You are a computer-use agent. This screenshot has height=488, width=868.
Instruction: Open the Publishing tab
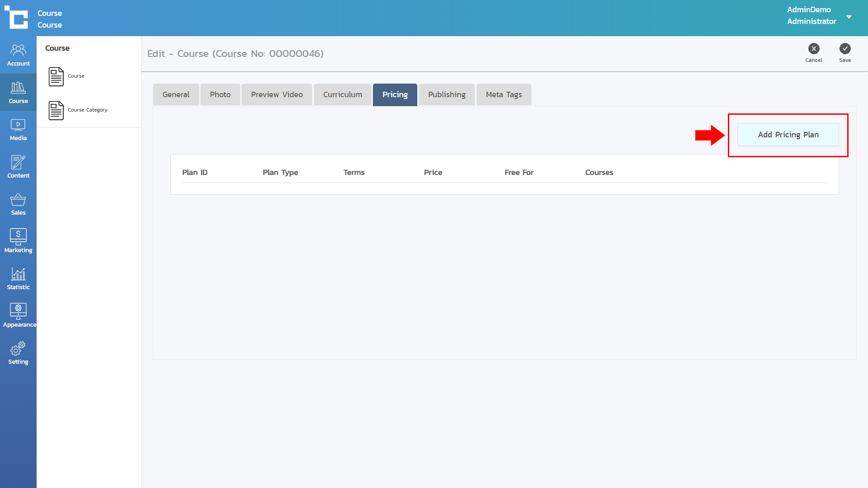447,94
